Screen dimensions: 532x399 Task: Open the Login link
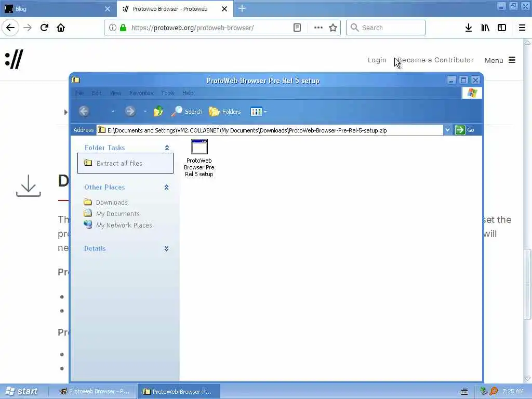click(x=377, y=60)
